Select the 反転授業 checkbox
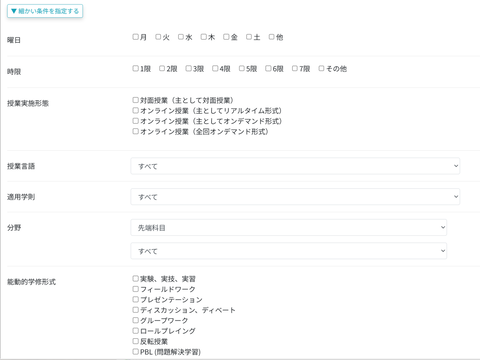This screenshot has height=360, width=480. 135,341
